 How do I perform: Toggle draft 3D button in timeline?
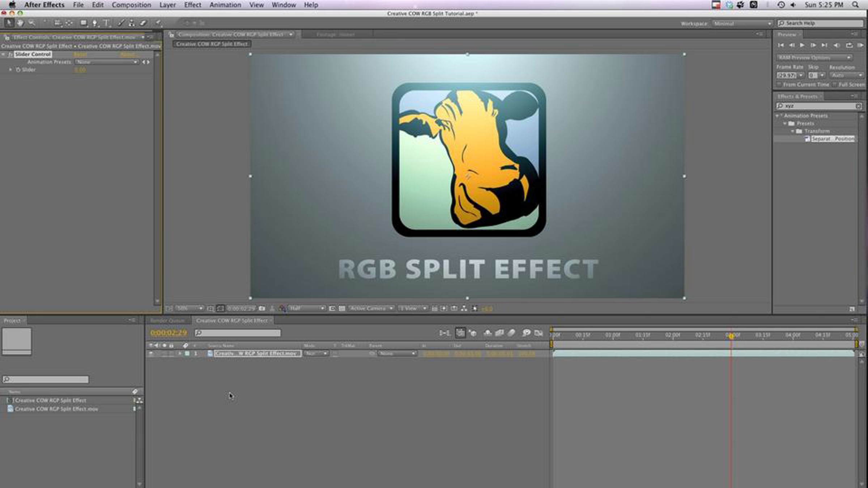(473, 333)
